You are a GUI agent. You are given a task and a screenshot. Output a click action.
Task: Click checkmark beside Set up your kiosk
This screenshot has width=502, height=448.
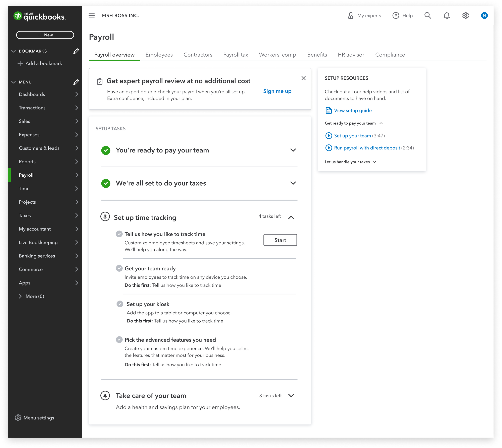(120, 304)
